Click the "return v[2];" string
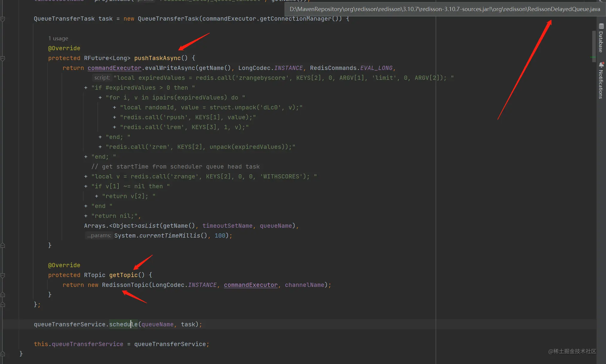The width and height of the screenshot is (606, 364). point(129,196)
